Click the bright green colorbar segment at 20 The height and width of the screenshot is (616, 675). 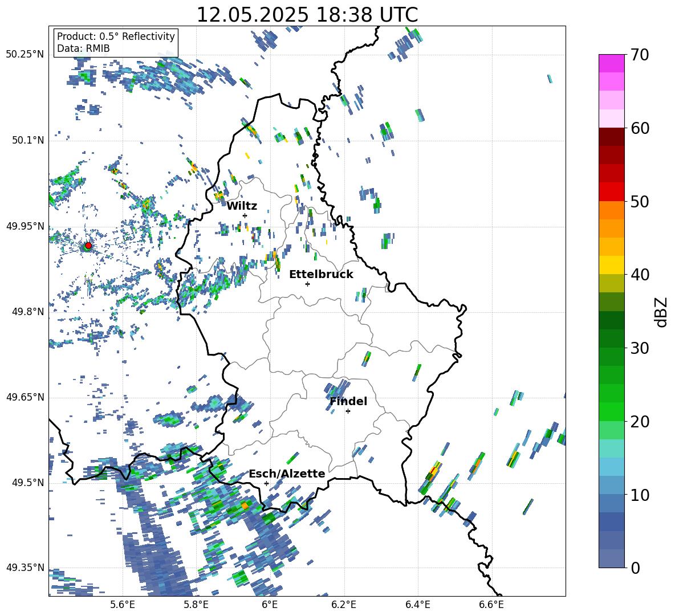[611, 411]
